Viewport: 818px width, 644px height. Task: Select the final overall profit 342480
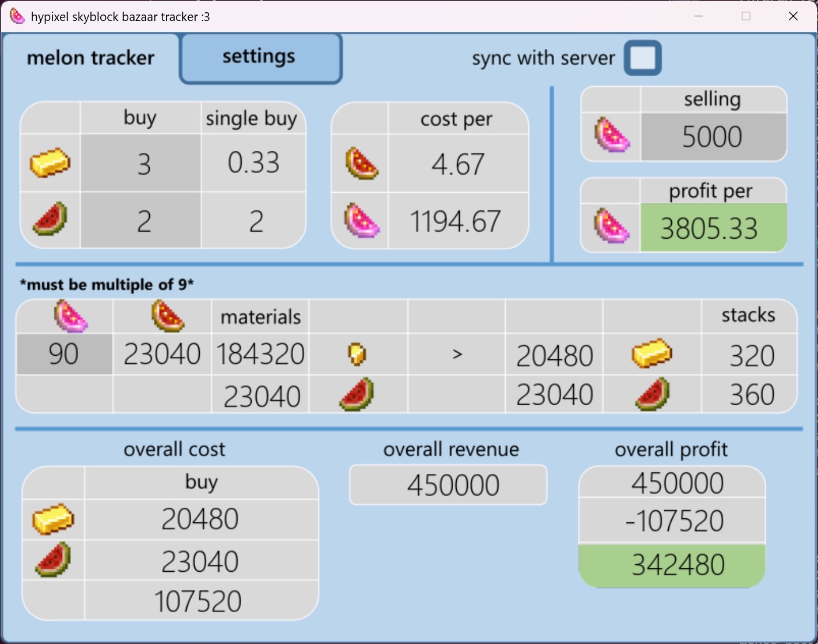[x=678, y=565]
